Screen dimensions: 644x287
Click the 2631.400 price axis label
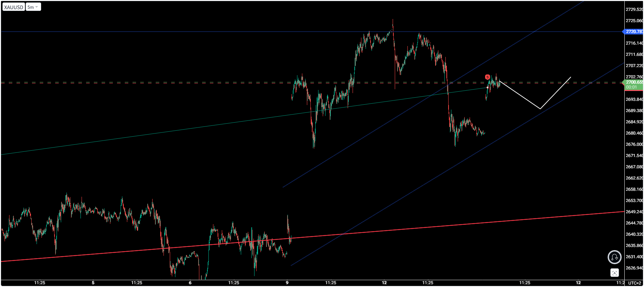634,257
